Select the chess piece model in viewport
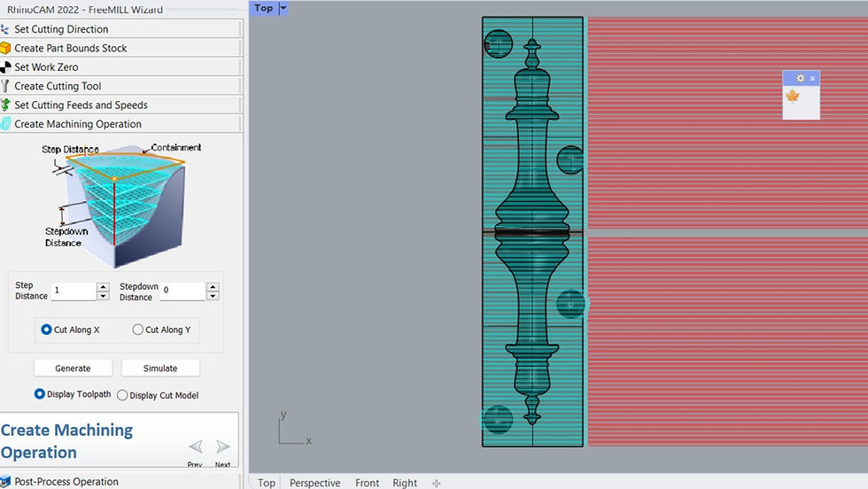 pos(532,231)
